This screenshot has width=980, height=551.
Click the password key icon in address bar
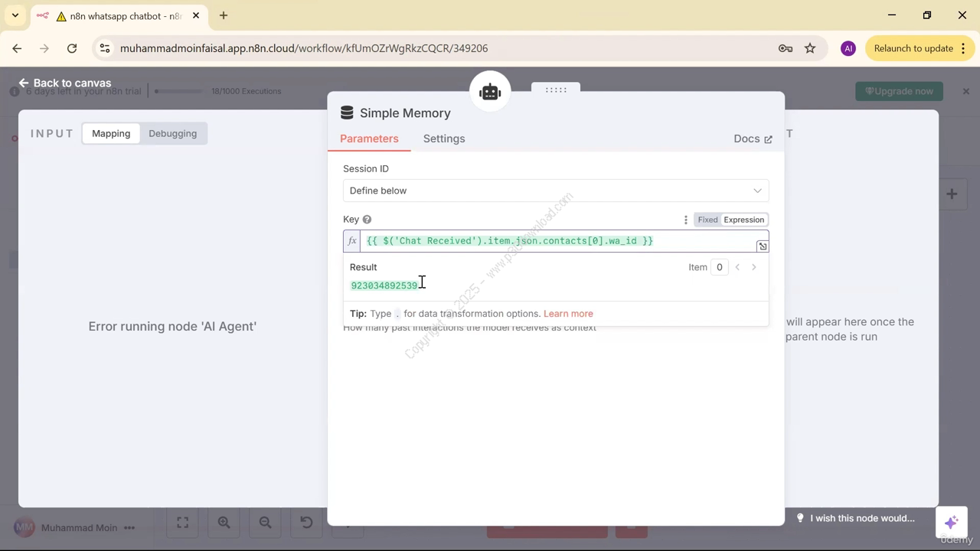786,48
